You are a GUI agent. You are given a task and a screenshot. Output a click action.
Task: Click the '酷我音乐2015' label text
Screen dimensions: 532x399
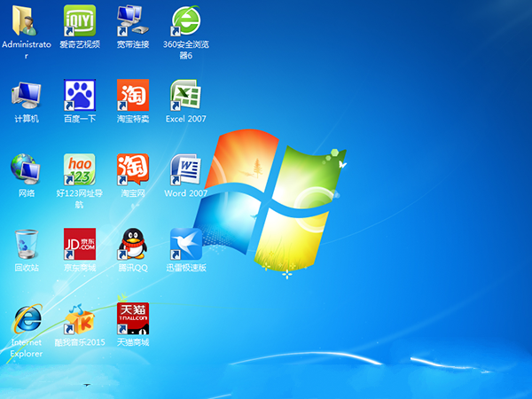[x=80, y=342]
